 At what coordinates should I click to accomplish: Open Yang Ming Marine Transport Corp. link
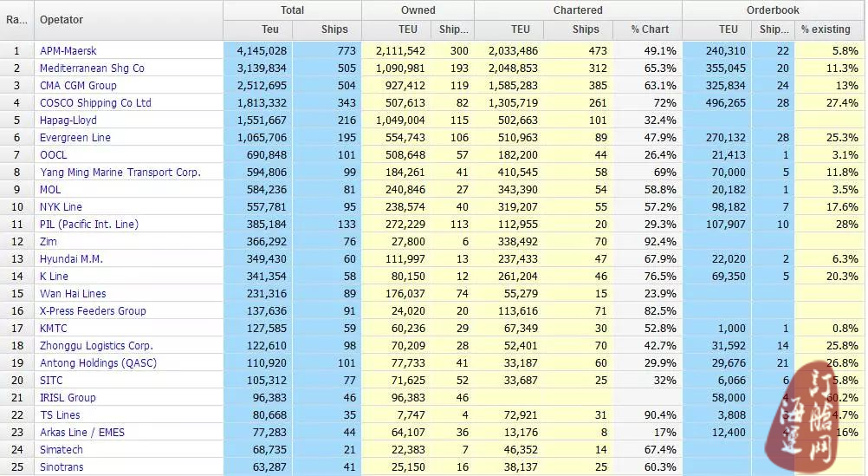120,173
